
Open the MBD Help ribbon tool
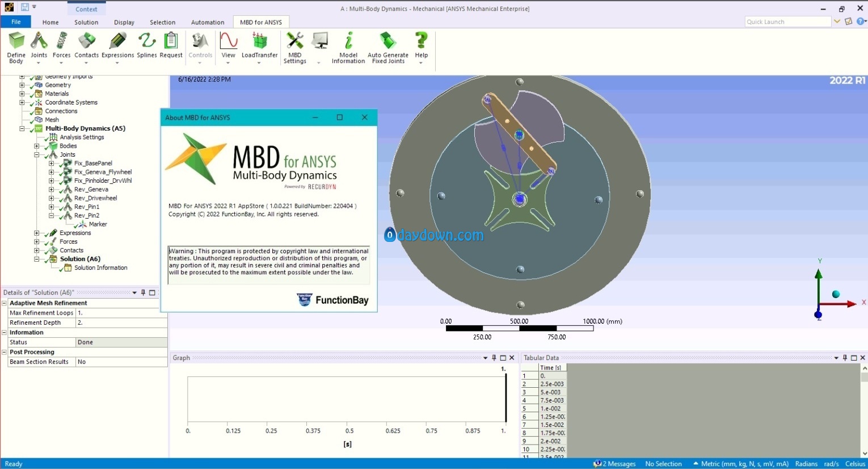pos(421,47)
